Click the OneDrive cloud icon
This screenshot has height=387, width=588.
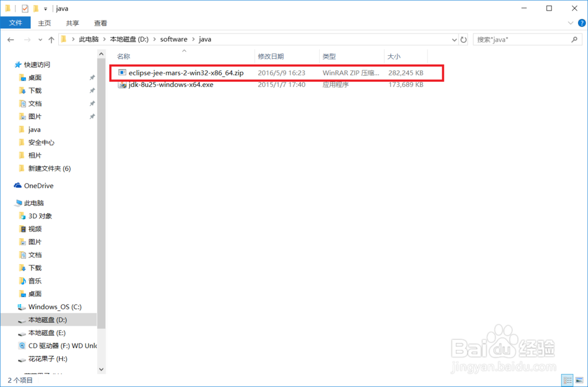tap(18, 185)
